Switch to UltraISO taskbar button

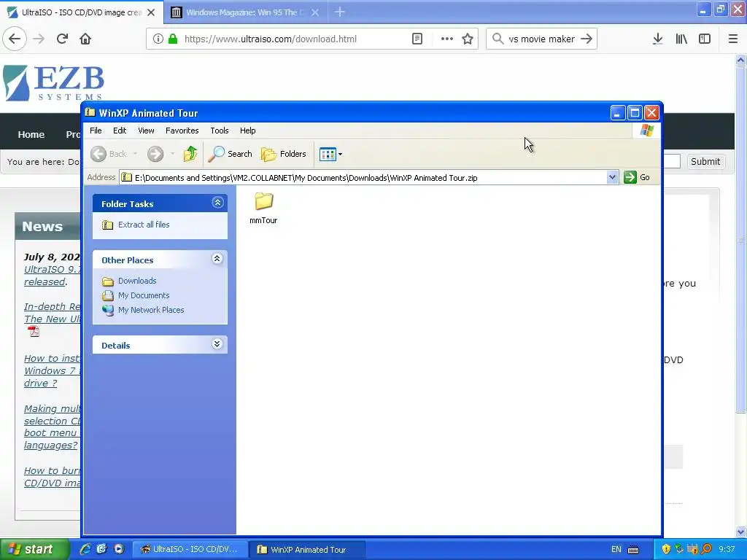point(190,549)
